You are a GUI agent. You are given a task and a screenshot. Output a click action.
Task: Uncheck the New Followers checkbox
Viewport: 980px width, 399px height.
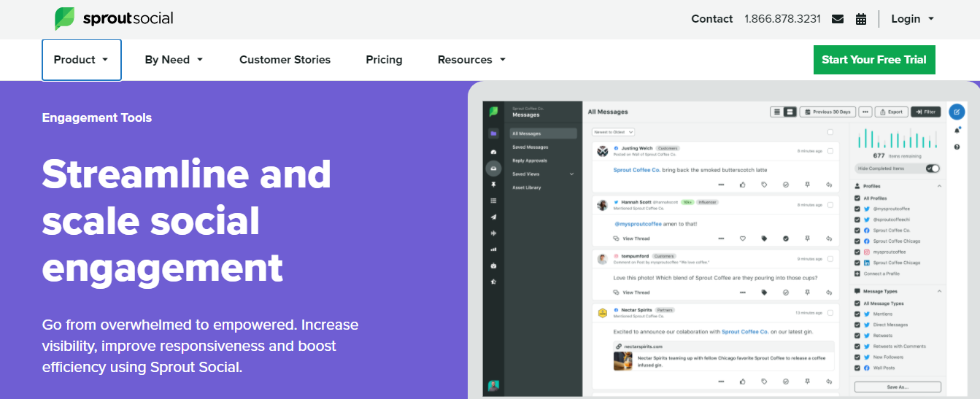coord(857,357)
